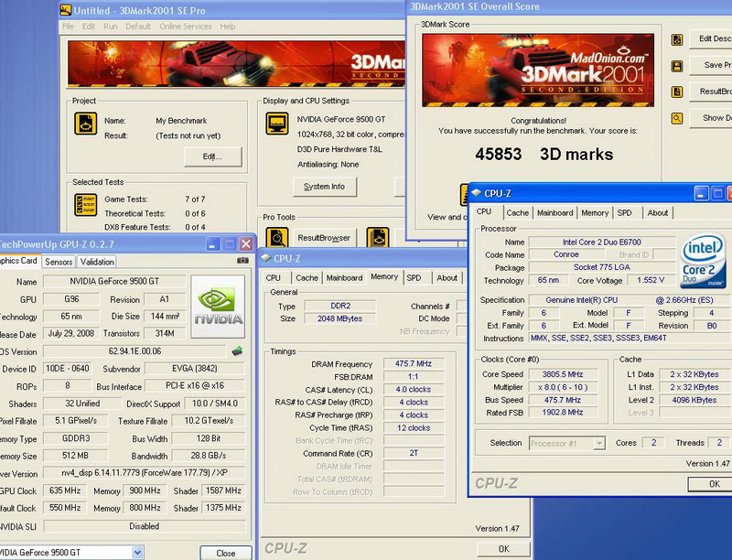The height and width of the screenshot is (560, 732).
Task: Click the CPU name Intel Core 2 Duo E6700
Action: point(602,242)
